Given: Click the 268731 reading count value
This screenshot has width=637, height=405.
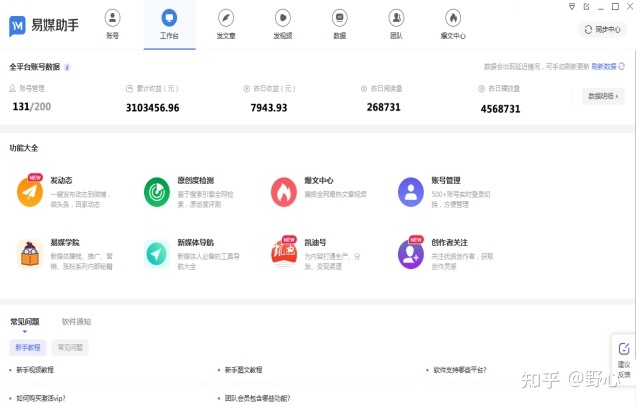Looking at the screenshot, I should point(384,107).
